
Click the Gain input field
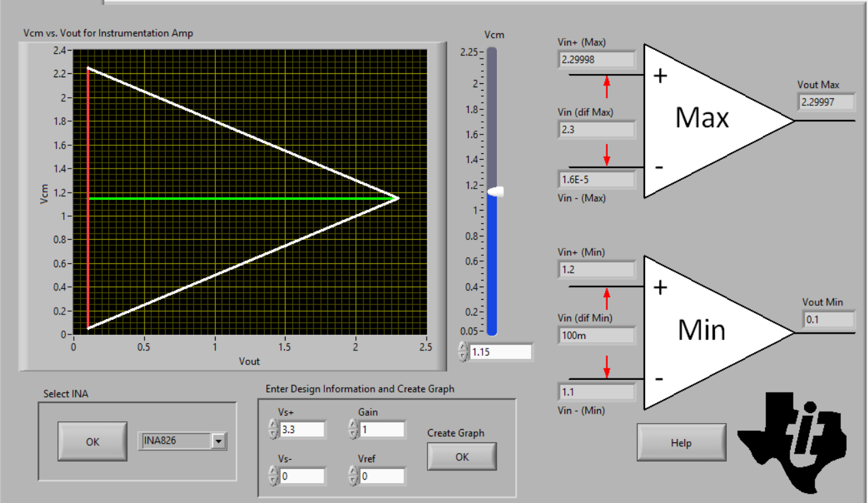pos(382,429)
